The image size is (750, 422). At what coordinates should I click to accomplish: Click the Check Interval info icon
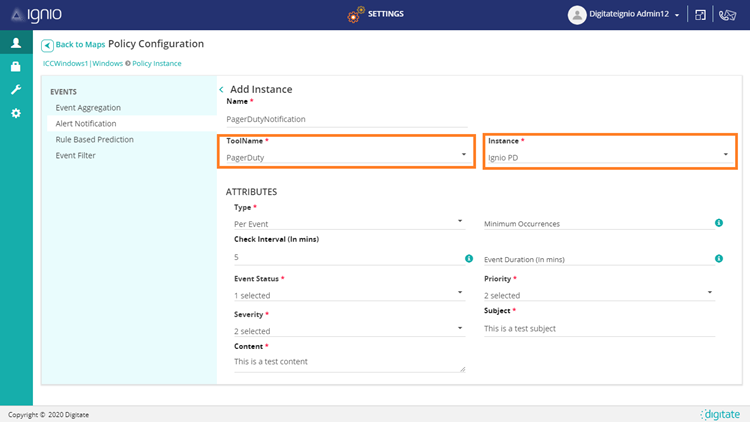click(469, 258)
